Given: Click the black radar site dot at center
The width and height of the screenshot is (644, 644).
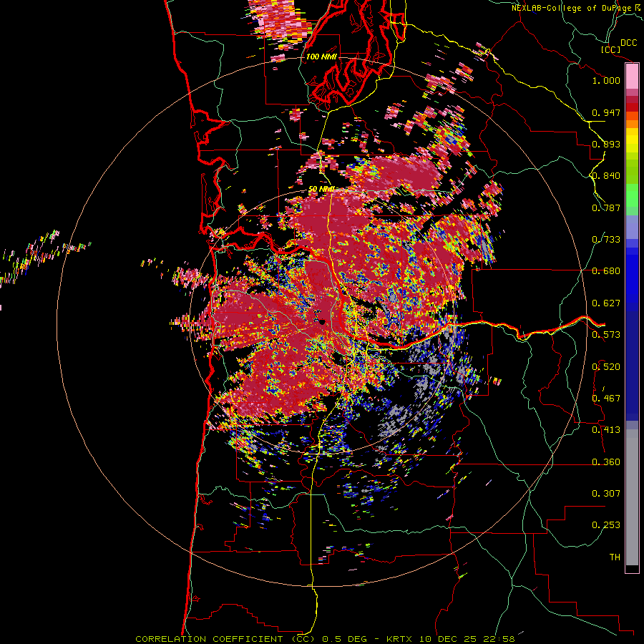Looking at the screenshot, I should (x=322, y=322).
